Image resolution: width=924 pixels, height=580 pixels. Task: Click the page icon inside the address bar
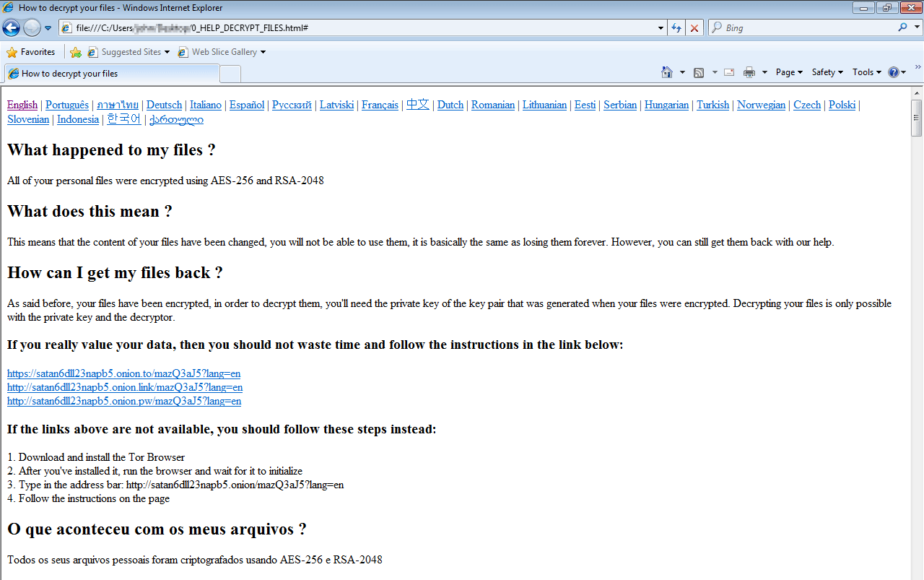tap(67, 28)
